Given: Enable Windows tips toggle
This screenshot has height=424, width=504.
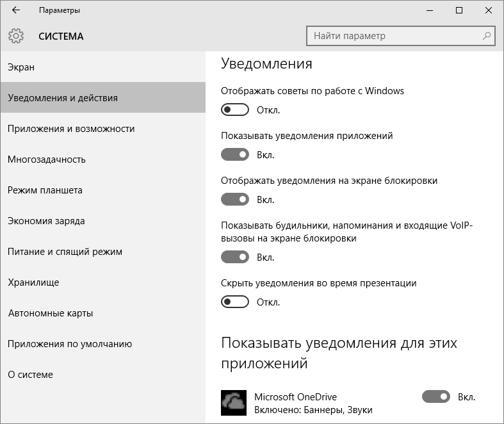Looking at the screenshot, I should 234,110.
